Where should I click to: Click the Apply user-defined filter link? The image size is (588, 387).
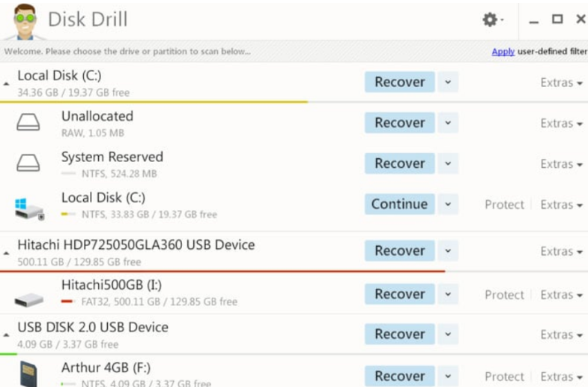[x=503, y=52]
